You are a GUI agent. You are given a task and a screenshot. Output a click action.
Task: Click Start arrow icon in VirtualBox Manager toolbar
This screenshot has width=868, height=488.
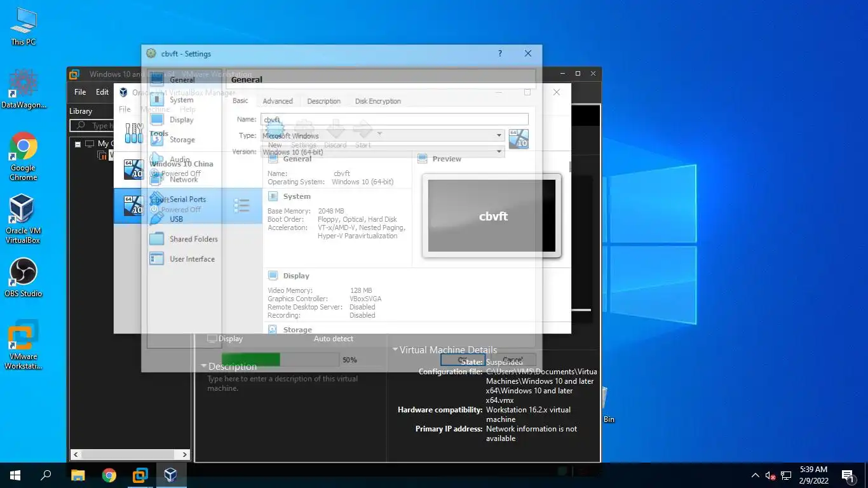pos(363,135)
